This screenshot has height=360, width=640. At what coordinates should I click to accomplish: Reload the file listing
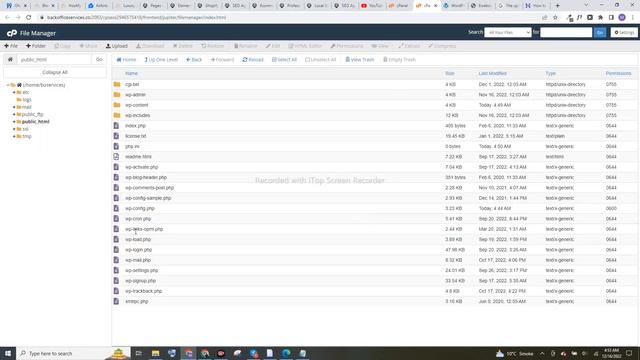tap(253, 60)
